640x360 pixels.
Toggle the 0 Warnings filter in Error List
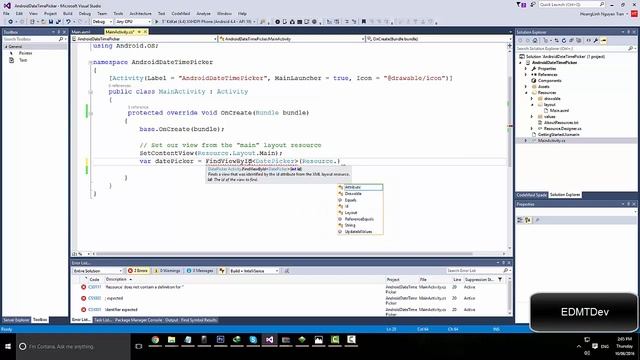[167, 271]
